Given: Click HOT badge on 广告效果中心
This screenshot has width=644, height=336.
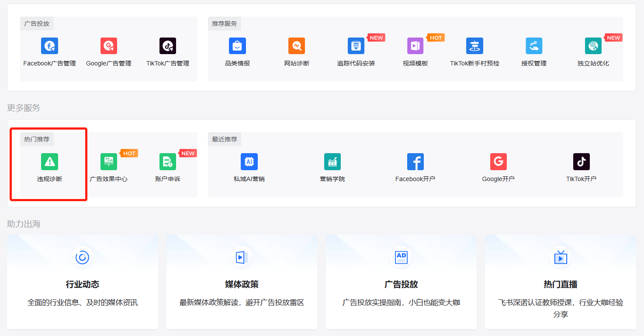Looking at the screenshot, I should click(x=129, y=153).
